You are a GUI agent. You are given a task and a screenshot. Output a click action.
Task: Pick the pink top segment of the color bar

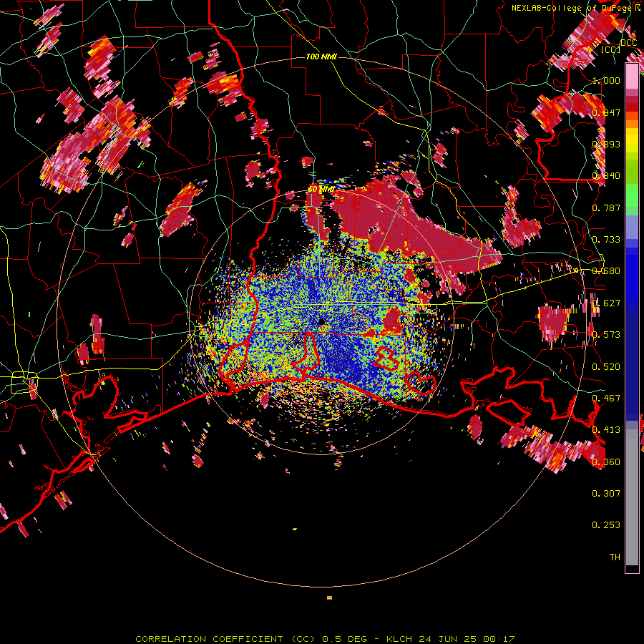[632, 77]
